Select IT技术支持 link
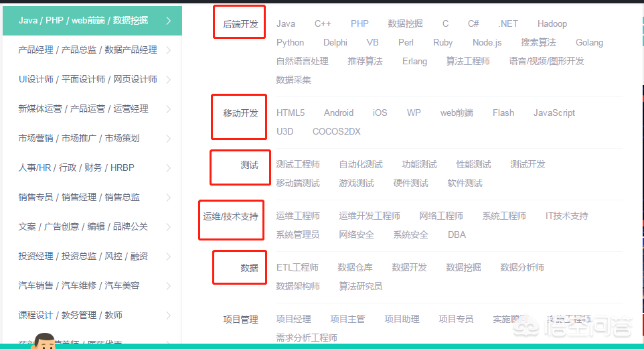Viewport: 644px width, 349px height. 567,216
